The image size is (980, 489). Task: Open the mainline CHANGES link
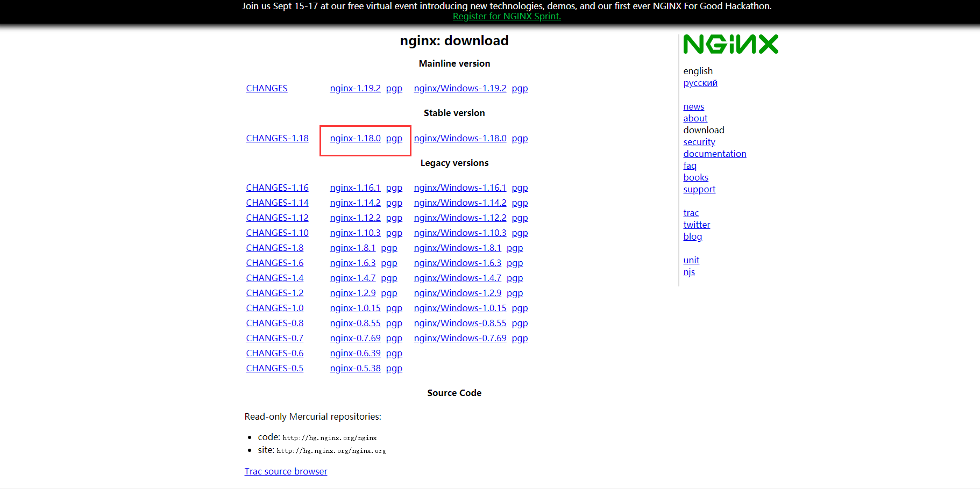(267, 88)
